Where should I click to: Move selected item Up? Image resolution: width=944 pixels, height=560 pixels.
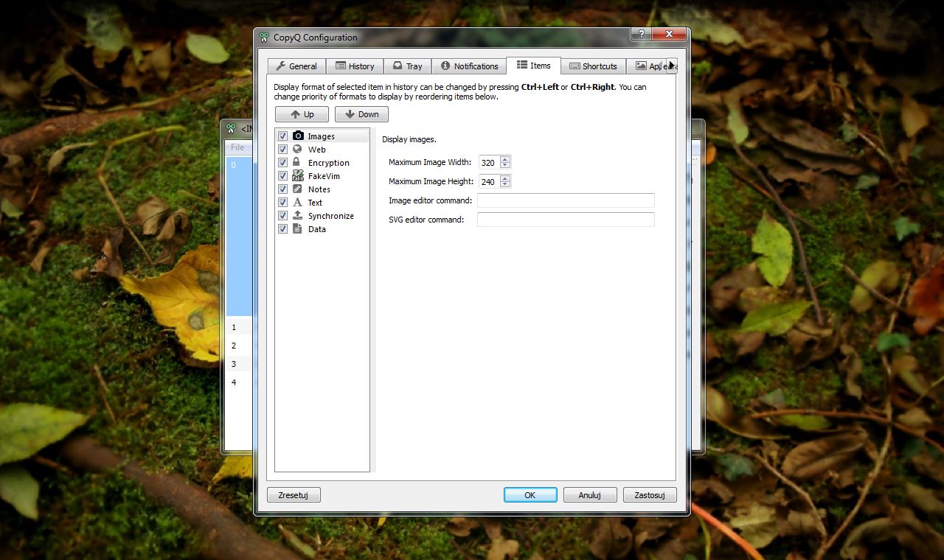click(302, 114)
